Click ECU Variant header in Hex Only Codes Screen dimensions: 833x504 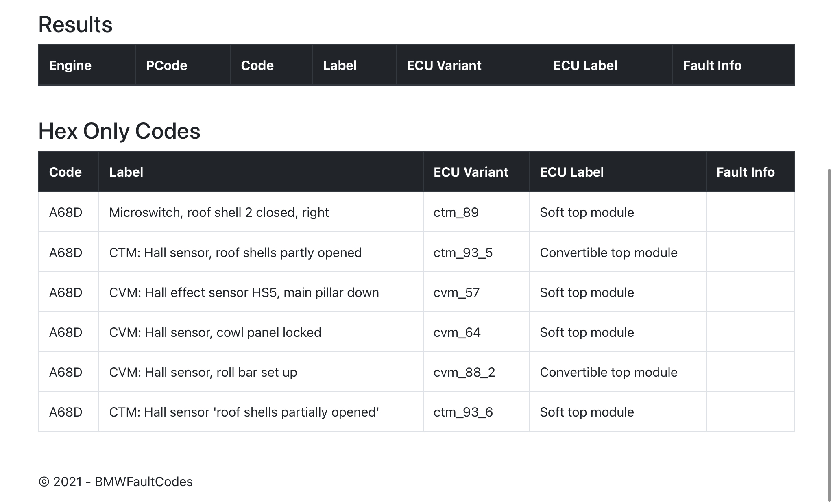point(471,172)
